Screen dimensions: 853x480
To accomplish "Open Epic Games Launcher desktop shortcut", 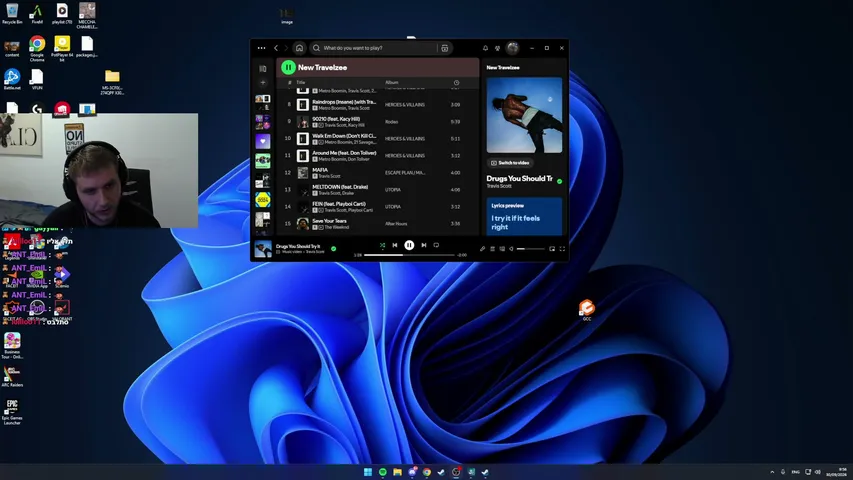I will pos(12,412).
